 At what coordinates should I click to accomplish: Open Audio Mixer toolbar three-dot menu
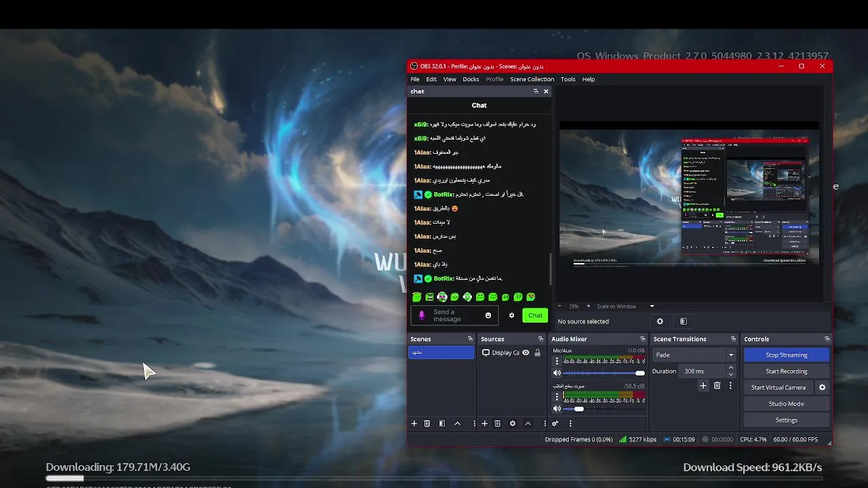click(x=570, y=424)
